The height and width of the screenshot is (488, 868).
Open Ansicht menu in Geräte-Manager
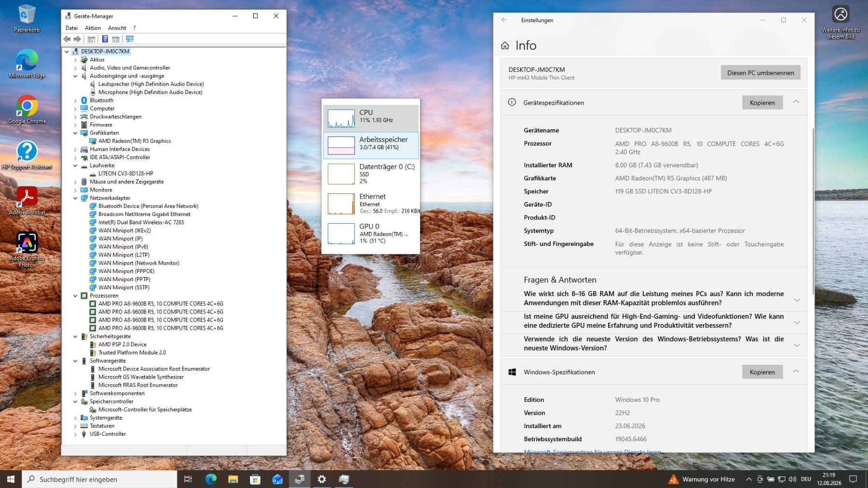click(117, 28)
